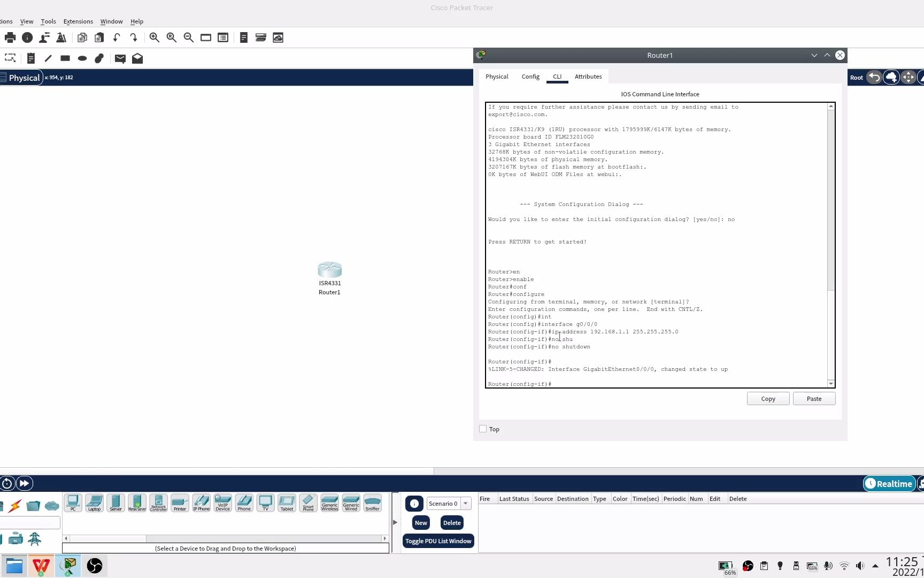
Task: Open the Help menu
Action: point(137,21)
